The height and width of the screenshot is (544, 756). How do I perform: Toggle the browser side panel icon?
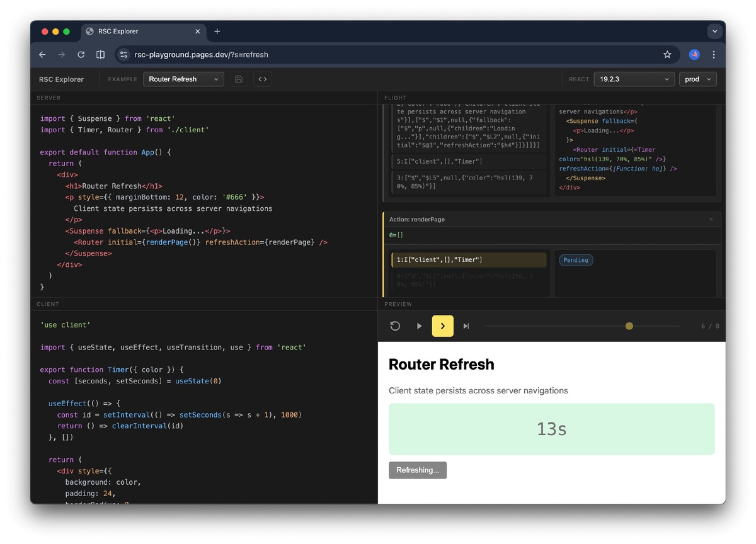coord(100,55)
